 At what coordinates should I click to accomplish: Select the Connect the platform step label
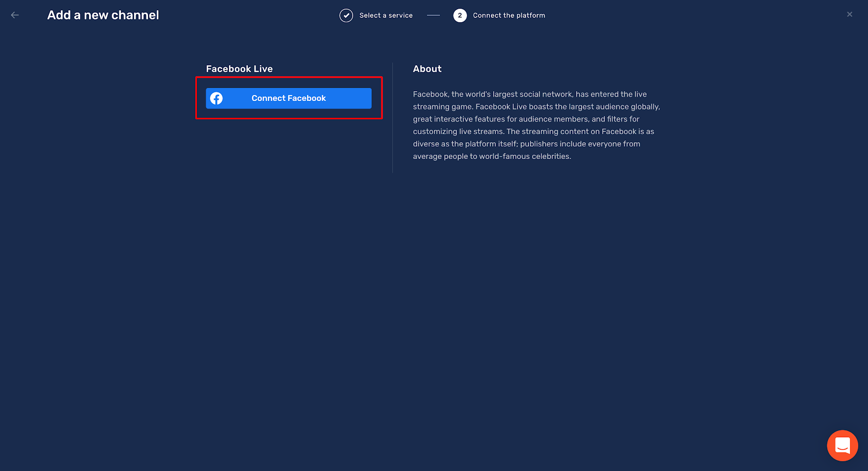509,15
